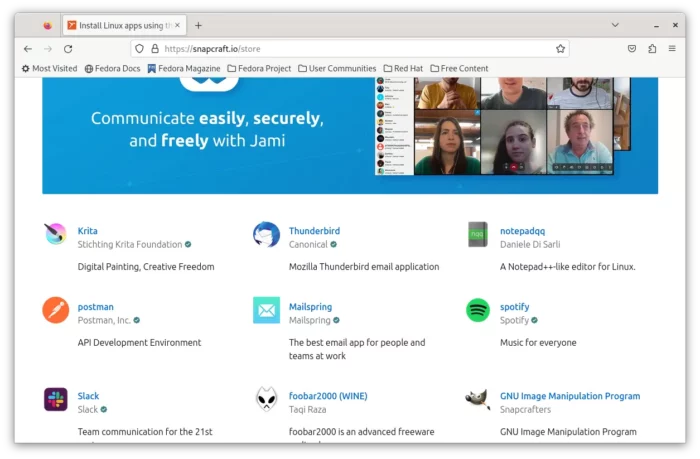Image resolution: width=700 pixels, height=459 pixels.
Task: Open the Extensions puzzle icon
Action: (652, 49)
